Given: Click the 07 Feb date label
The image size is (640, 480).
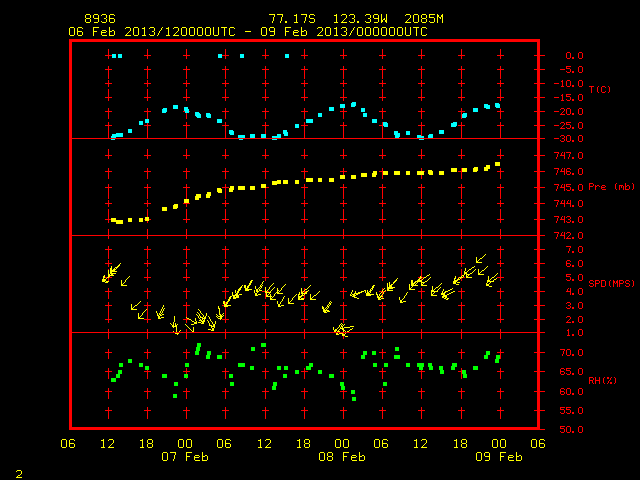Looking at the screenshot, I should 185,457.
